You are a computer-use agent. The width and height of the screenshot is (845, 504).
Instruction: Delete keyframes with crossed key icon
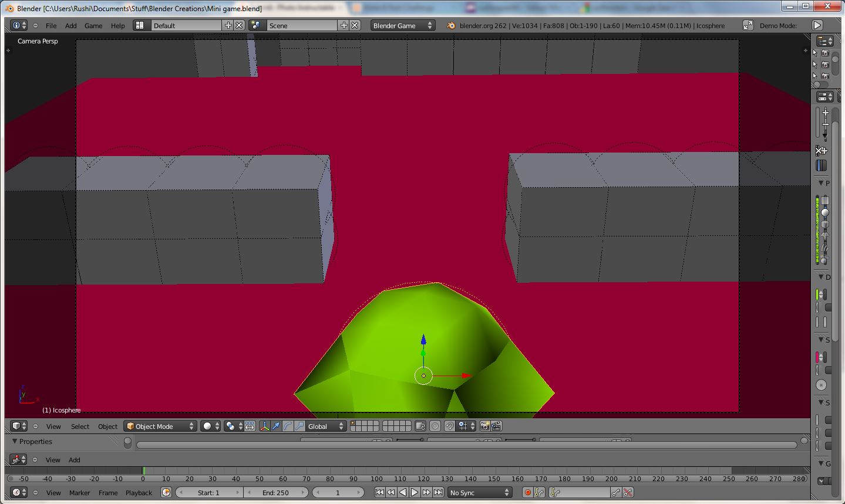coord(628,492)
